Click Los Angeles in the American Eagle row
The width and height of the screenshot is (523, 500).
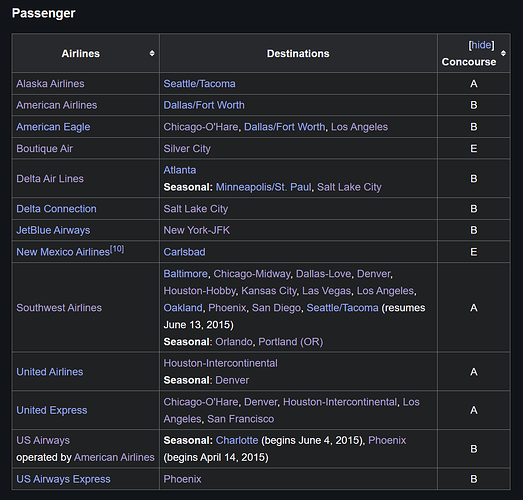coord(360,127)
